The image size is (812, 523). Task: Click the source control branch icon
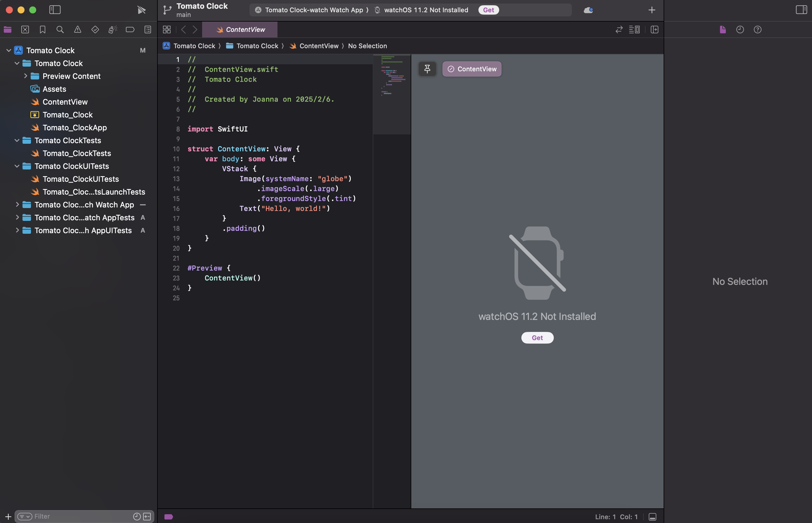167,10
